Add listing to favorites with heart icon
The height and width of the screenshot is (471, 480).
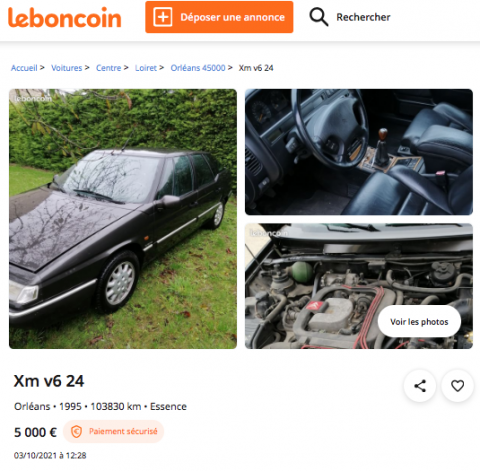pyautogui.click(x=457, y=386)
